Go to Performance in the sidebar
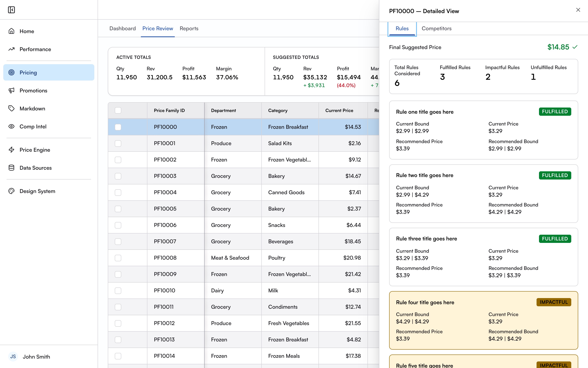This screenshot has width=588, height=368. pyautogui.click(x=49, y=49)
